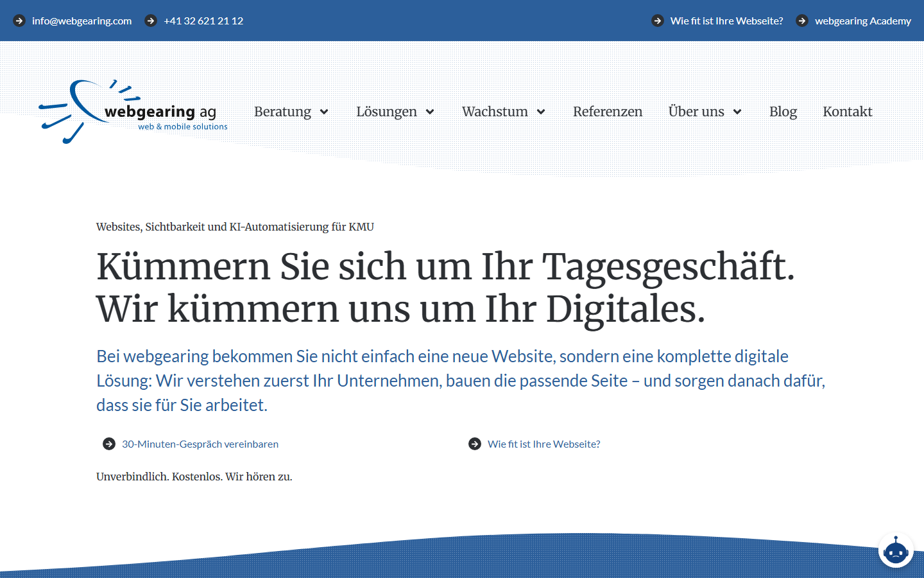924x578 pixels.
Task: Expand the Lösungen dropdown chevron
Action: click(x=430, y=112)
